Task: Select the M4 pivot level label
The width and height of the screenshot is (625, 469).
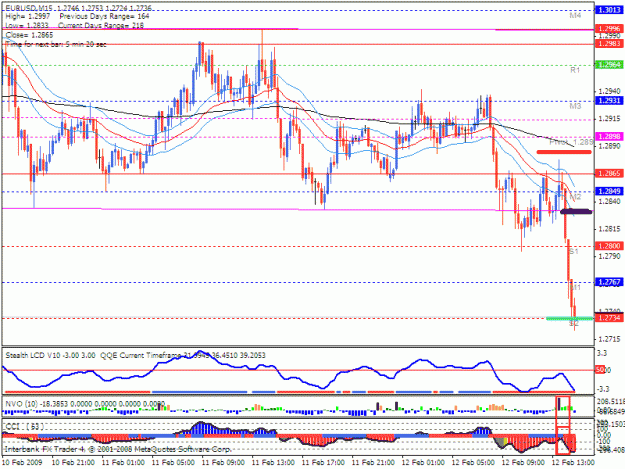Action: point(575,16)
